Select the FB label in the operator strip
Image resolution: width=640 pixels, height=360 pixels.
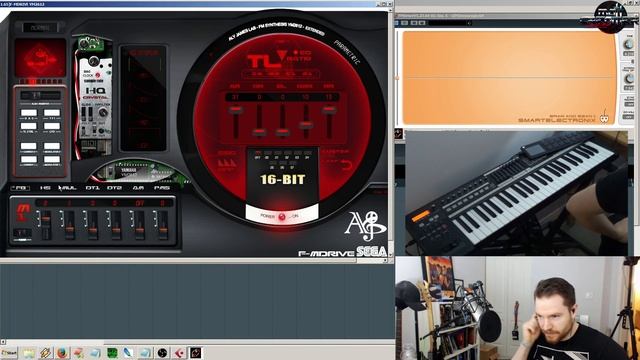[20, 188]
